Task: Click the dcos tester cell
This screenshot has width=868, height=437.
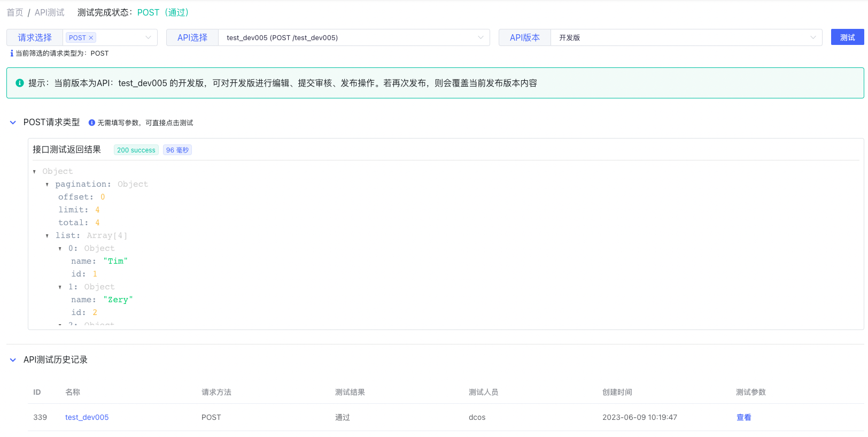Action: [477, 417]
